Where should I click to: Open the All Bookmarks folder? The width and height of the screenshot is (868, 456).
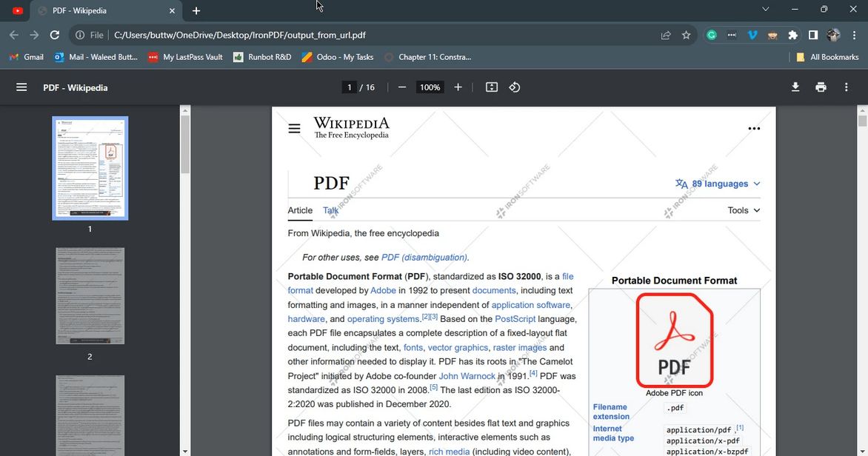point(827,57)
